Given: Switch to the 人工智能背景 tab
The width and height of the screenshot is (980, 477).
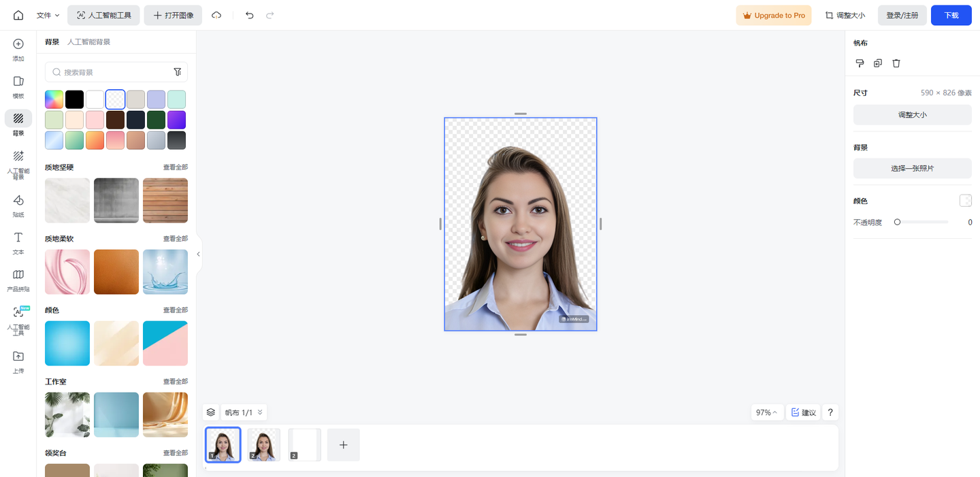Looking at the screenshot, I should click(88, 42).
